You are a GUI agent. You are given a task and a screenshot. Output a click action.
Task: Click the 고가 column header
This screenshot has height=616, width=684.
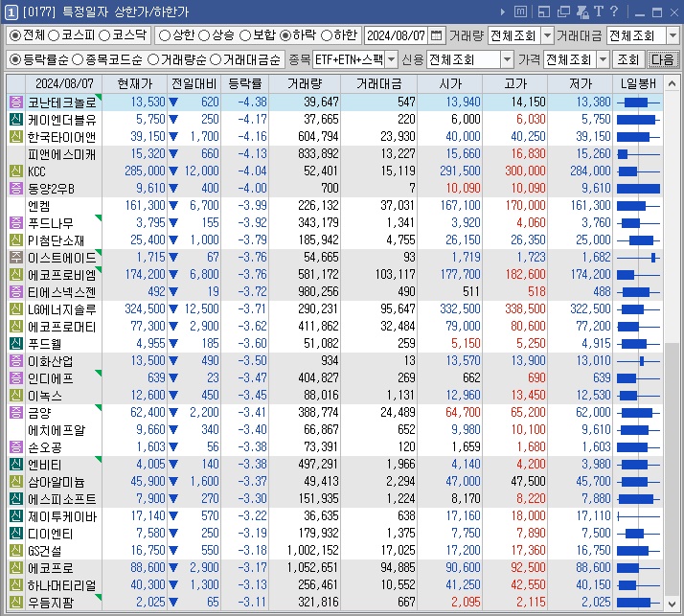tap(514, 83)
